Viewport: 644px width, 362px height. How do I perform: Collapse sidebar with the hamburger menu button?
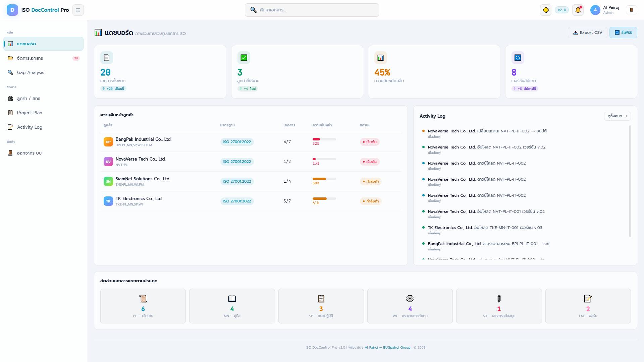click(x=78, y=10)
